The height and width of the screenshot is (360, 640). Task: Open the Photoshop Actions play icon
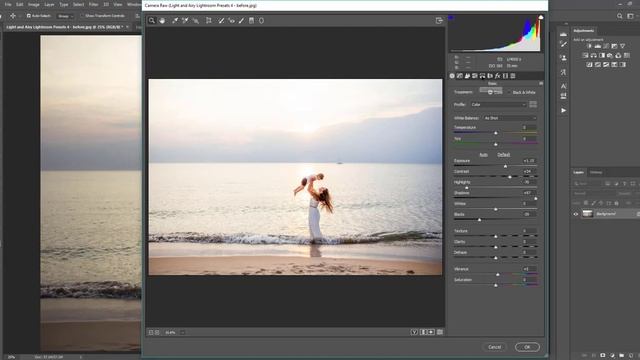pyautogui.click(x=563, y=110)
